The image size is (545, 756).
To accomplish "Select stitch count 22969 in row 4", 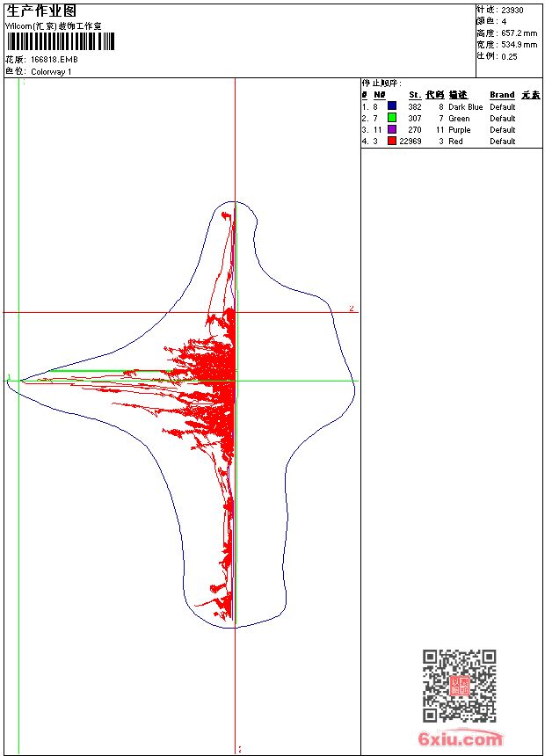I will coord(411,142).
